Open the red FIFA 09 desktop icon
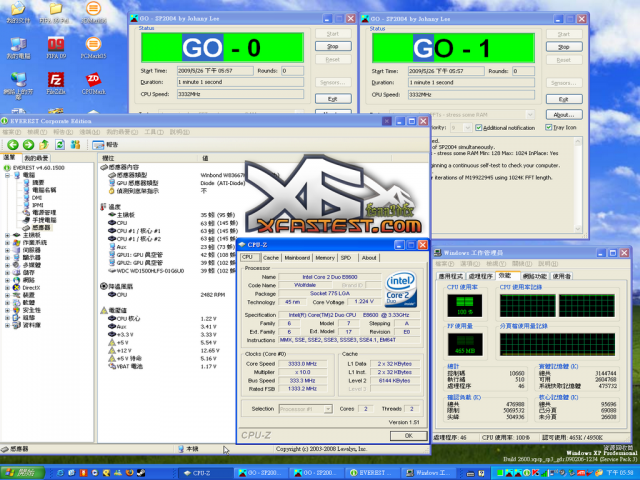Image resolution: width=640 pixels, height=480 pixels. [56, 48]
